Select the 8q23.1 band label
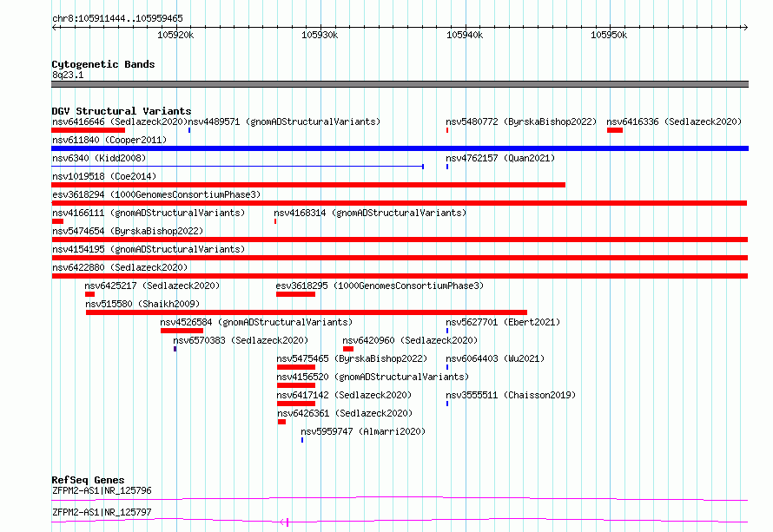This screenshot has height=532, width=773. point(68,75)
